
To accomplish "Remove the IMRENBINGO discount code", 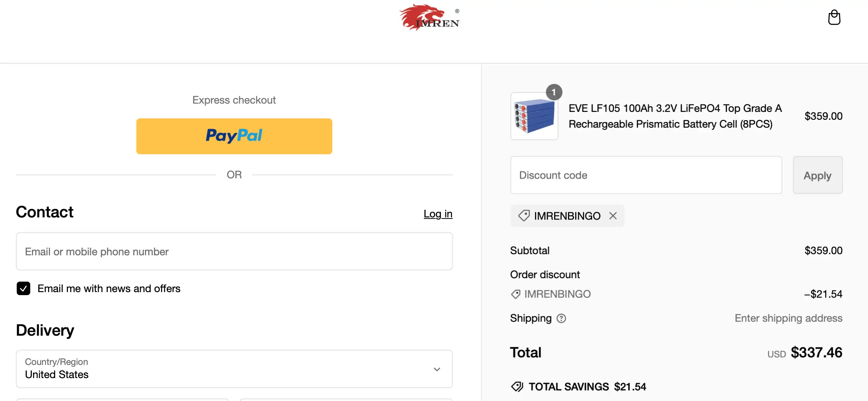I will (613, 216).
